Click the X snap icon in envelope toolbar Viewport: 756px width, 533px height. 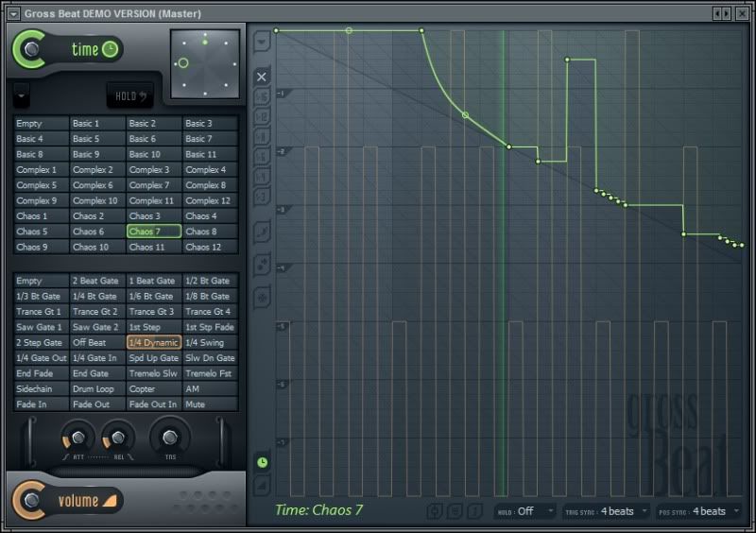pos(262,77)
